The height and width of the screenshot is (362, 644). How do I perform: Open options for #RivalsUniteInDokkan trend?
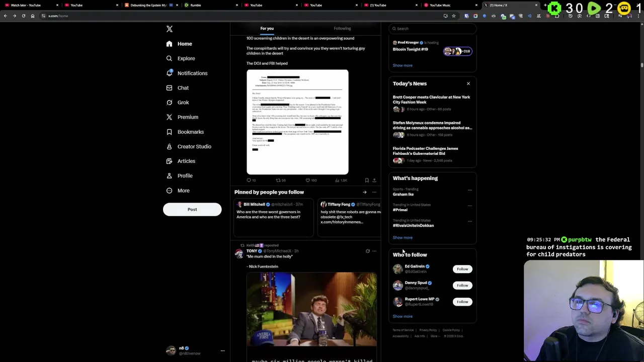pyautogui.click(x=470, y=221)
